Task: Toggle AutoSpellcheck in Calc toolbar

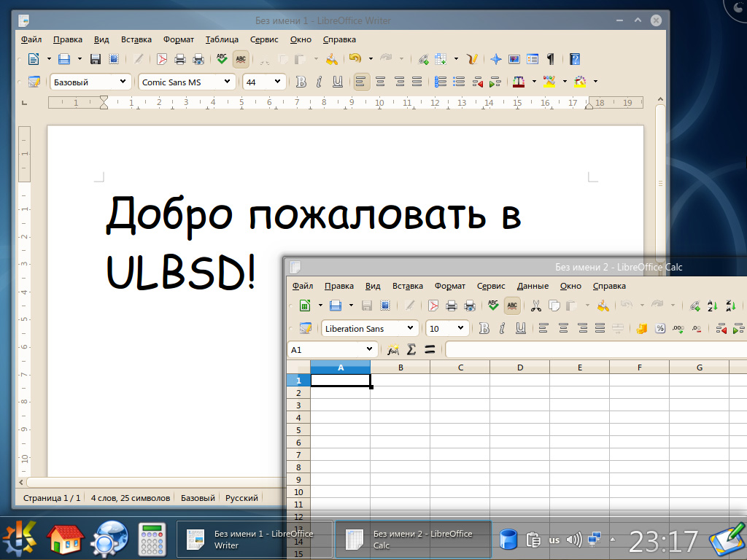Action: coord(512,306)
